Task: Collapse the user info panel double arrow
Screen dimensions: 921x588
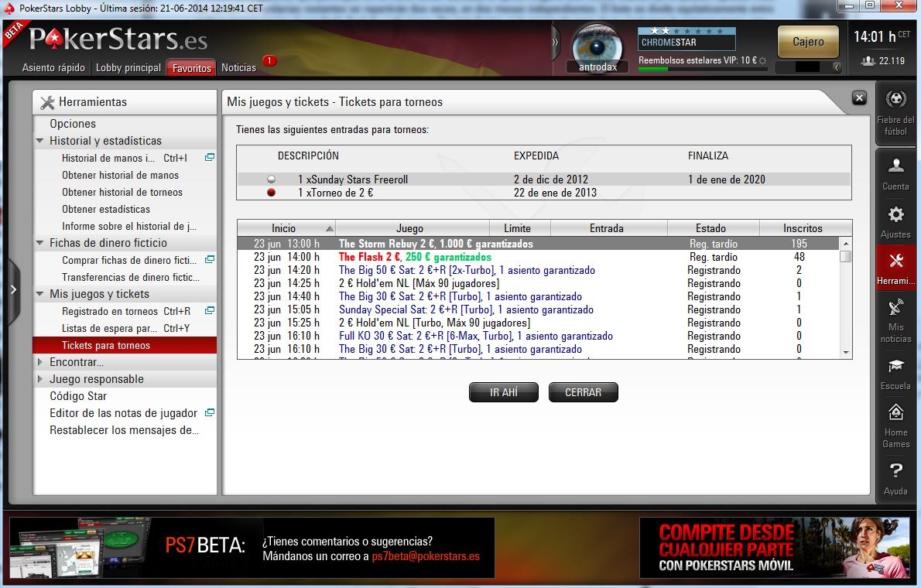Action: point(555,43)
